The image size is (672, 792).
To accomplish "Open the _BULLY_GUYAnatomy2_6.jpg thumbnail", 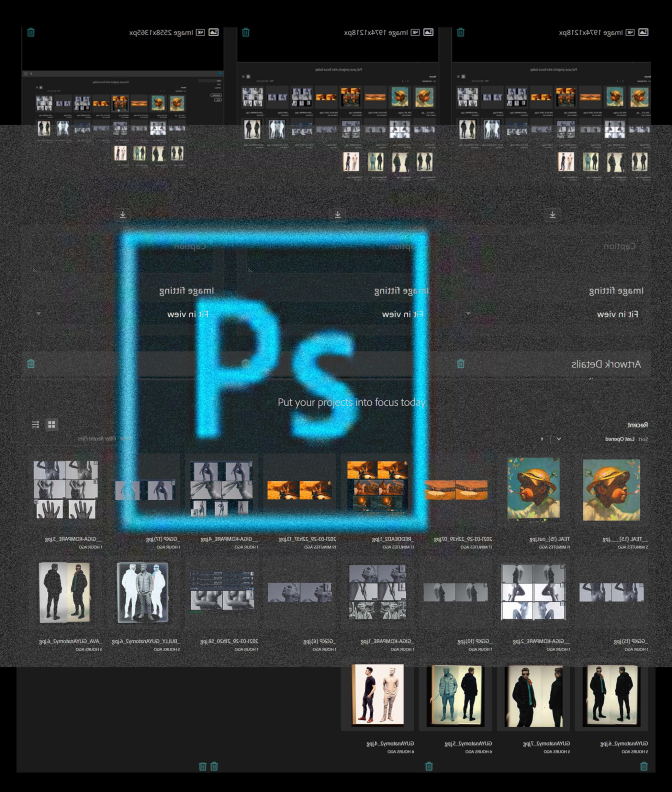I will (x=143, y=592).
